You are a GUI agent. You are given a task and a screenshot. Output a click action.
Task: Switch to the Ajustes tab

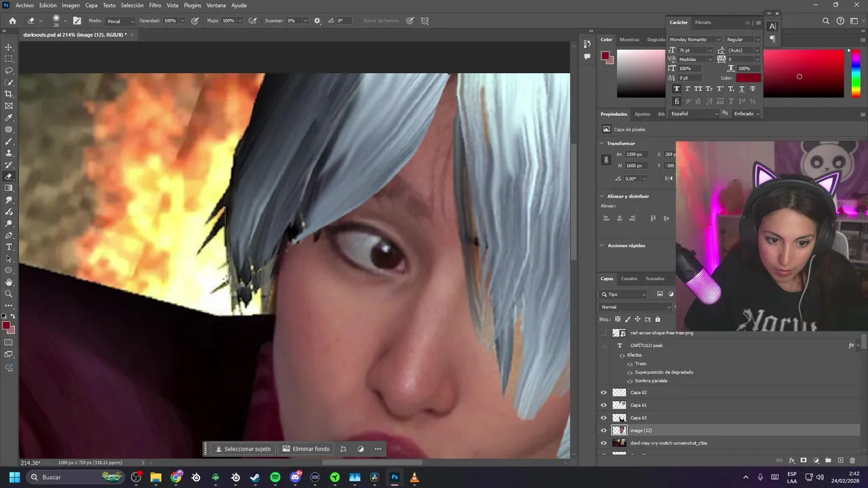click(x=642, y=114)
